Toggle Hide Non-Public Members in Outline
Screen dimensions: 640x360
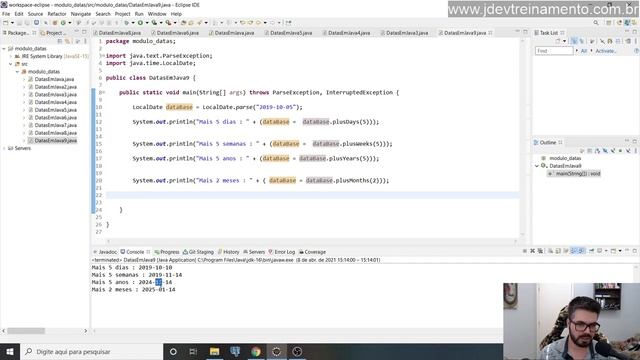coord(620,151)
